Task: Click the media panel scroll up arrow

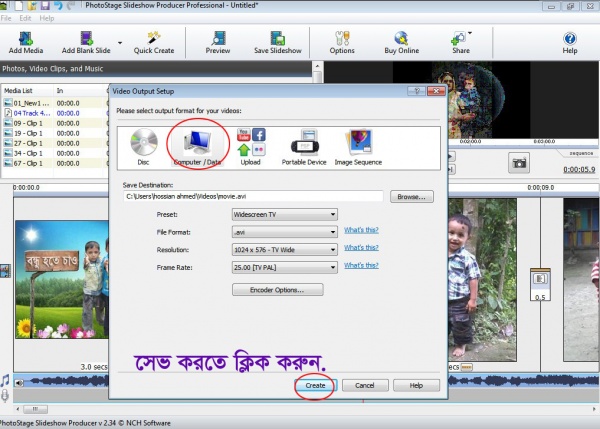Action: pos(317,66)
